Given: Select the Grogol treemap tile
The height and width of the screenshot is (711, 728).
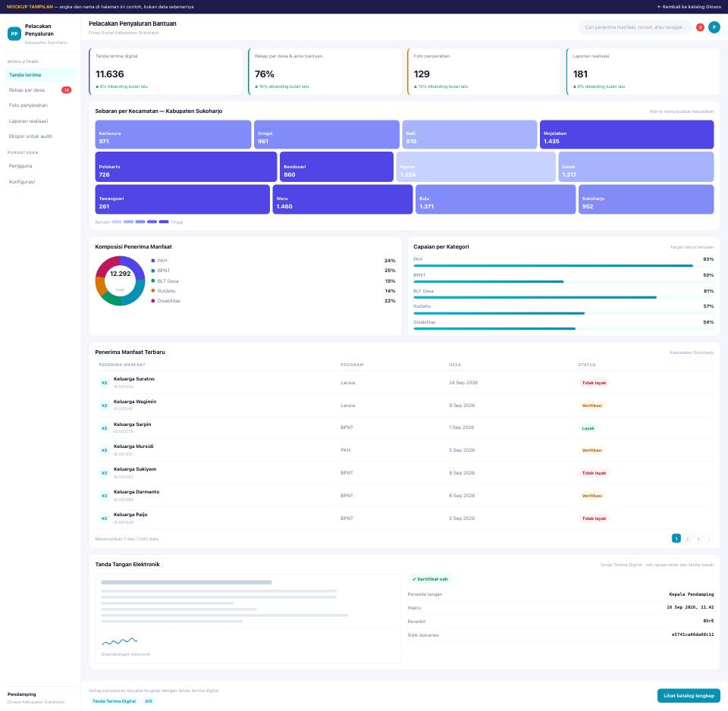Looking at the screenshot, I should point(327,135).
